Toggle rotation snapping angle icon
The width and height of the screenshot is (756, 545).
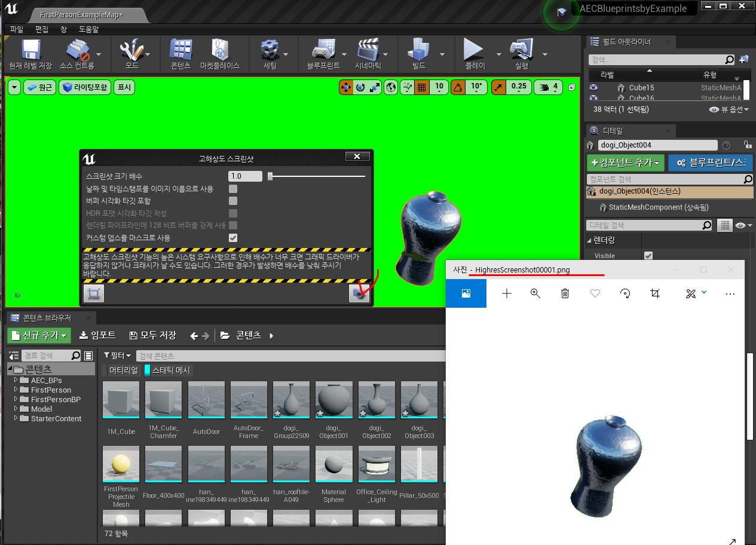tap(457, 87)
